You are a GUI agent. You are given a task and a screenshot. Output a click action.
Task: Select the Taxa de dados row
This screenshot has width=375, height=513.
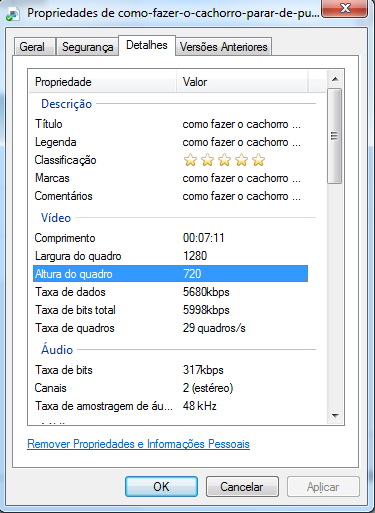coord(170,292)
